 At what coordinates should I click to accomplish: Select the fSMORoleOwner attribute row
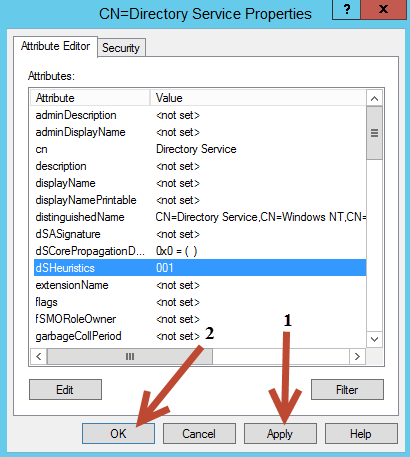(200, 319)
